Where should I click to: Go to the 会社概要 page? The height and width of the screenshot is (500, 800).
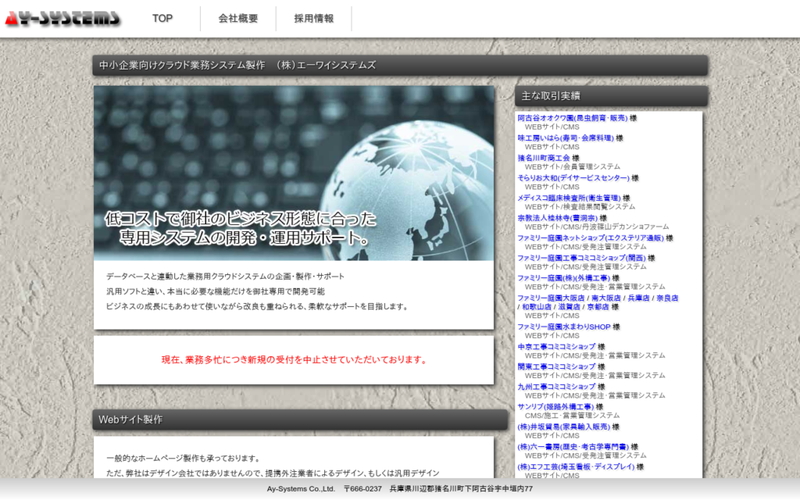click(238, 19)
